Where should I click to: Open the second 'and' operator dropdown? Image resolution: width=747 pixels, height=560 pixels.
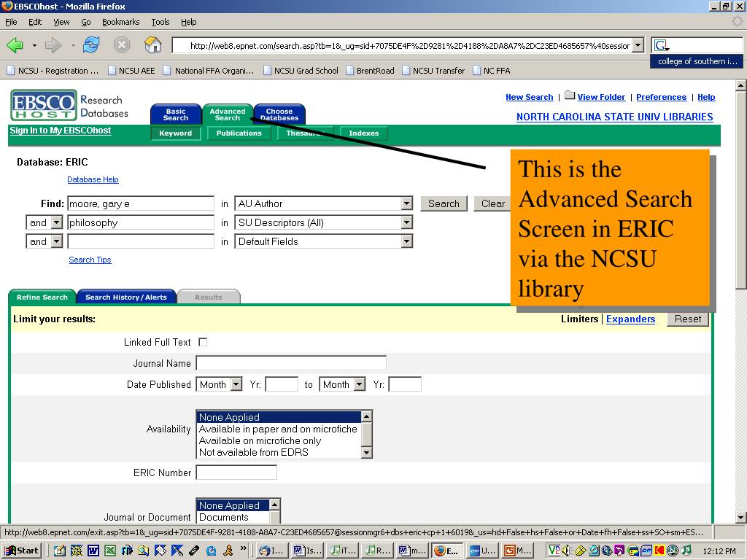point(57,242)
